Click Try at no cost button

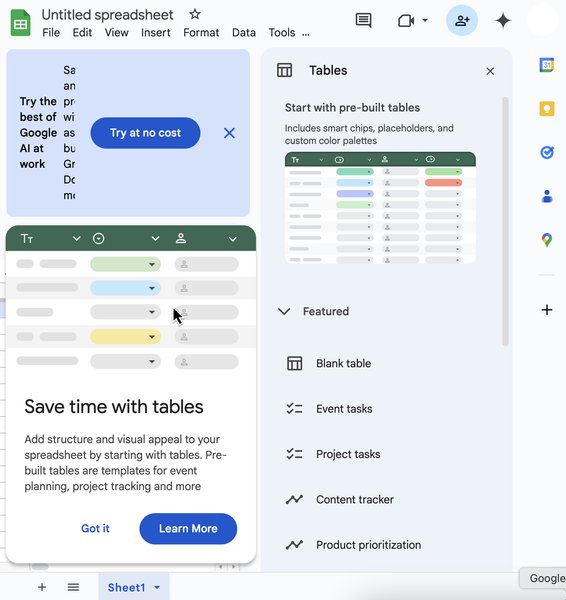(x=145, y=133)
